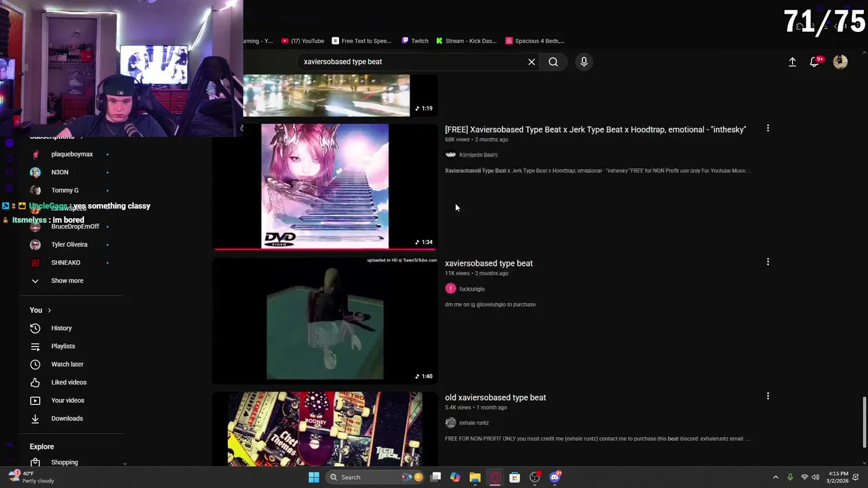Click "dm me on ig @loveluhgio to purchase."
868x488 pixels.
tap(490, 304)
